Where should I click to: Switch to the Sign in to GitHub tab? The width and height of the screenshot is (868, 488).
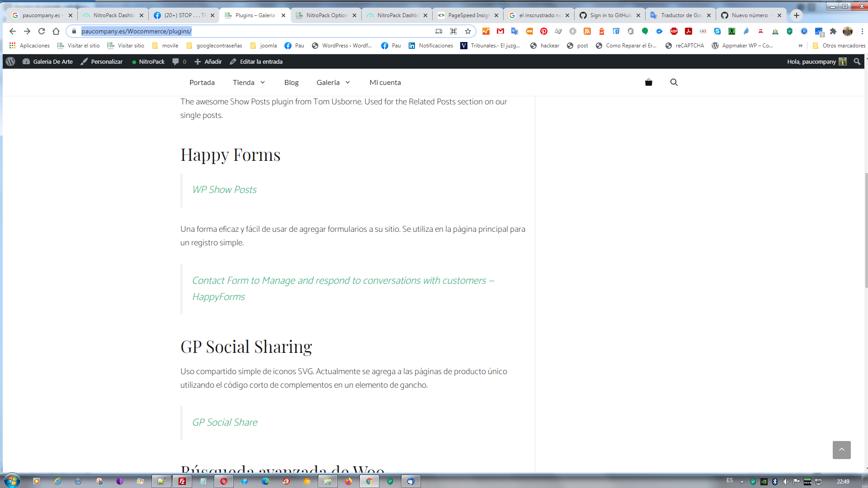click(x=610, y=15)
